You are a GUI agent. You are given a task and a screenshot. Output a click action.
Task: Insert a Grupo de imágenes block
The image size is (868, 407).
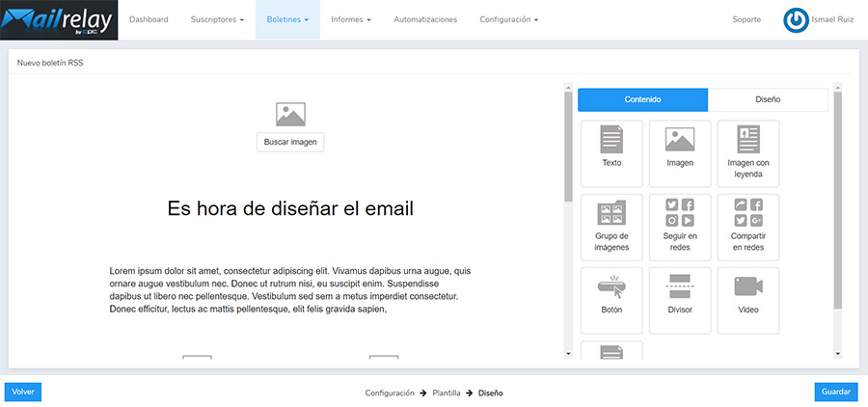pos(611,227)
